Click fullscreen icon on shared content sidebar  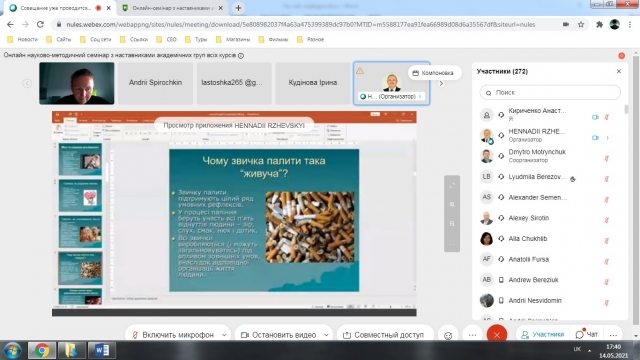click(x=452, y=186)
